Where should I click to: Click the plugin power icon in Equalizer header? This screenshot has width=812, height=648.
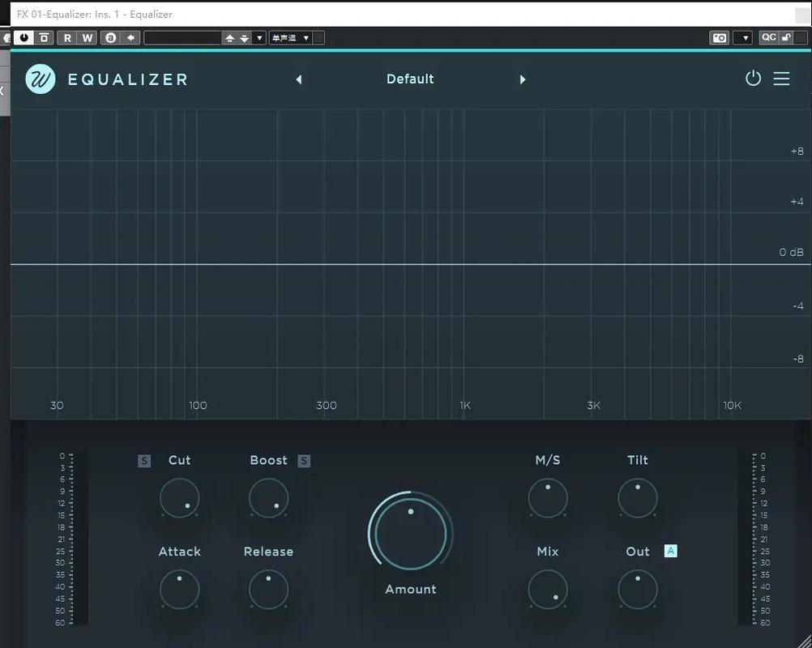tap(753, 79)
